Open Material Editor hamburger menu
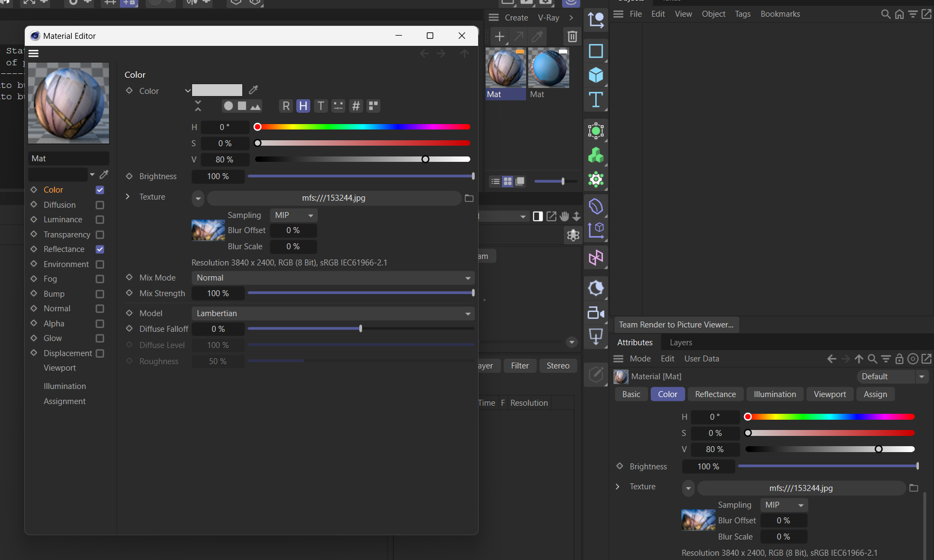The height and width of the screenshot is (560, 934). [x=33, y=53]
